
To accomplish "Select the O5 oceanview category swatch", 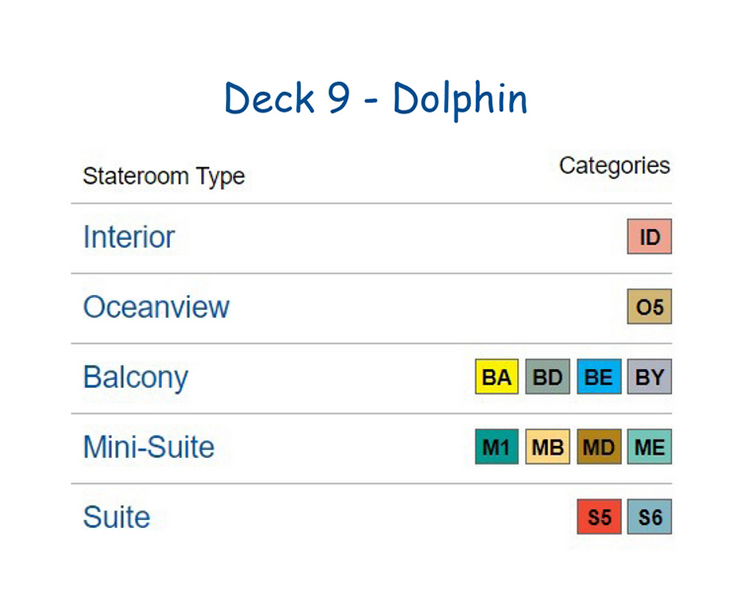I will click(x=650, y=307).
